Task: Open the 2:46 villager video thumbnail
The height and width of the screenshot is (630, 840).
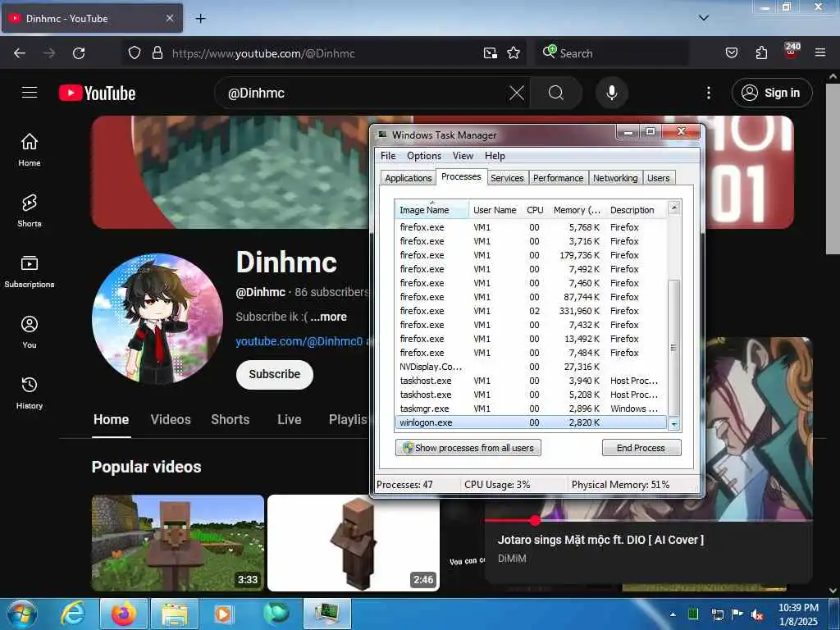Action: pyautogui.click(x=353, y=543)
